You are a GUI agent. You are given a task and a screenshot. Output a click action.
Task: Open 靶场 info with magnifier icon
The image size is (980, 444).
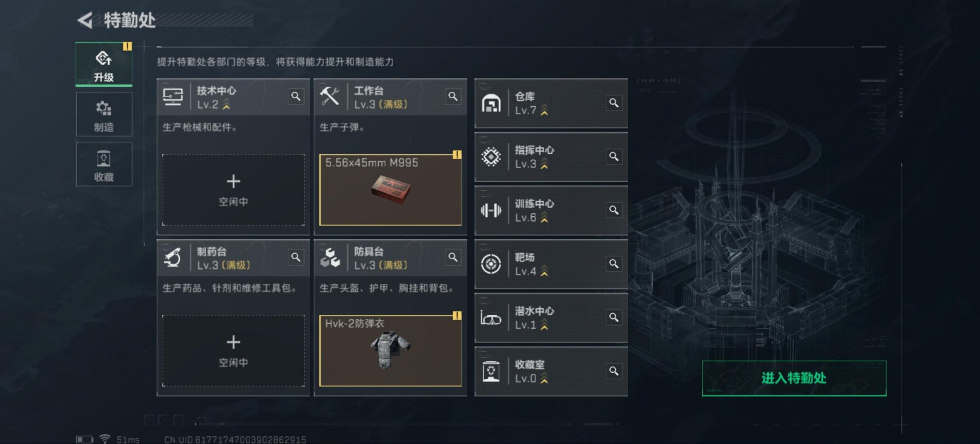click(614, 263)
